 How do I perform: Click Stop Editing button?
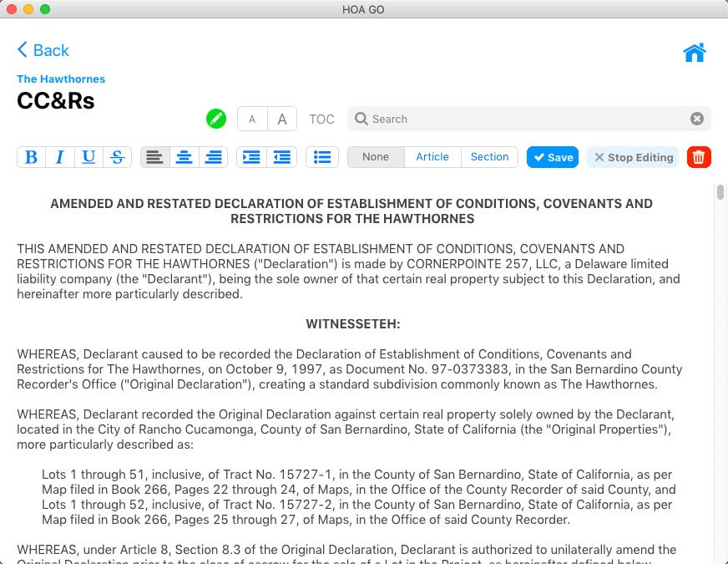click(633, 157)
